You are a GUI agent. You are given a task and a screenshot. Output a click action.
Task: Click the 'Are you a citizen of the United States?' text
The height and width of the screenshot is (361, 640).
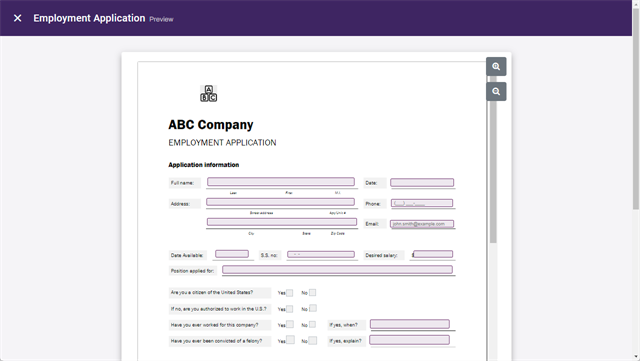[x=212, y=292]
